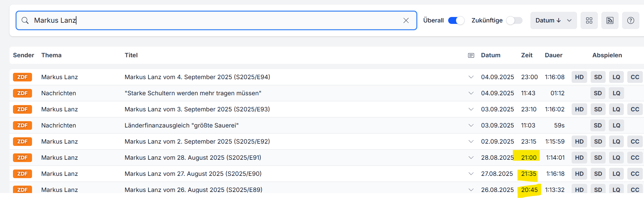Open the Datum sort dropdown
This screenshot has width=644, height=198.
(553, 20)
